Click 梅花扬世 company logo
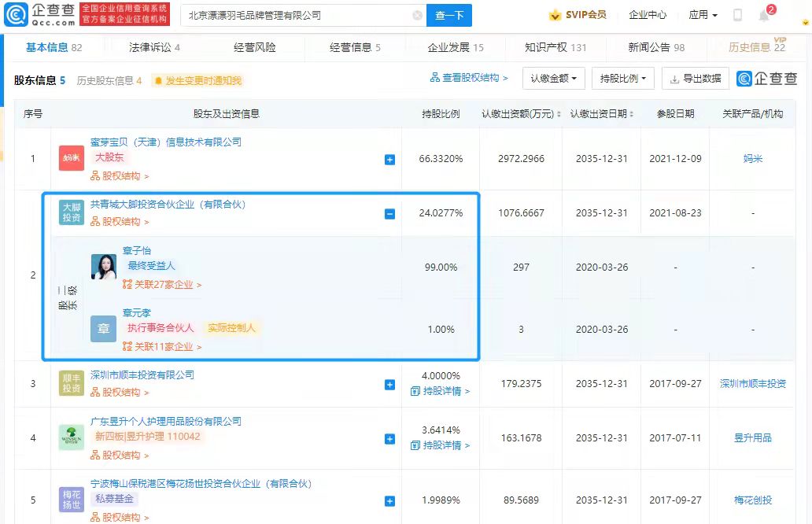Viewport: 812px width, 524px height. coord(72,500)
